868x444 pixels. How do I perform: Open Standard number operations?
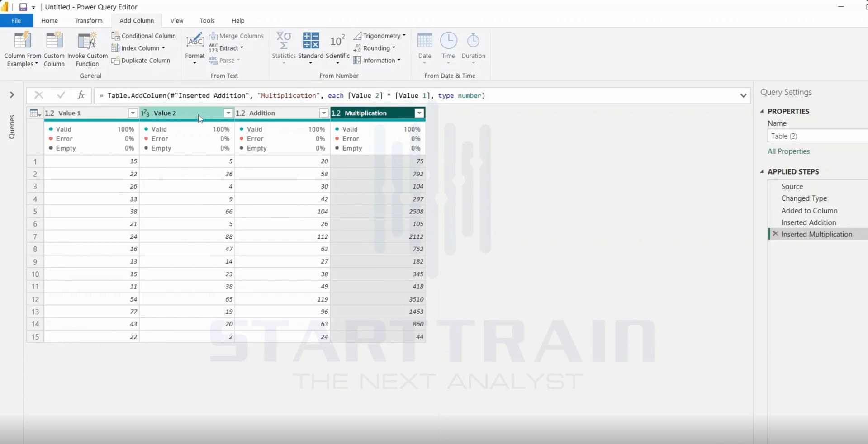tap(310, 49)
